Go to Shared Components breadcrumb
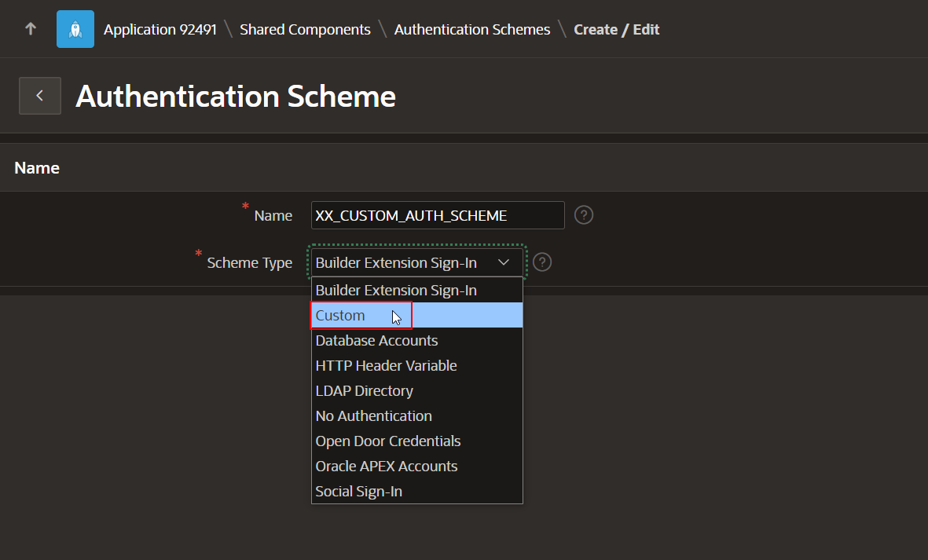 (305, 30)
